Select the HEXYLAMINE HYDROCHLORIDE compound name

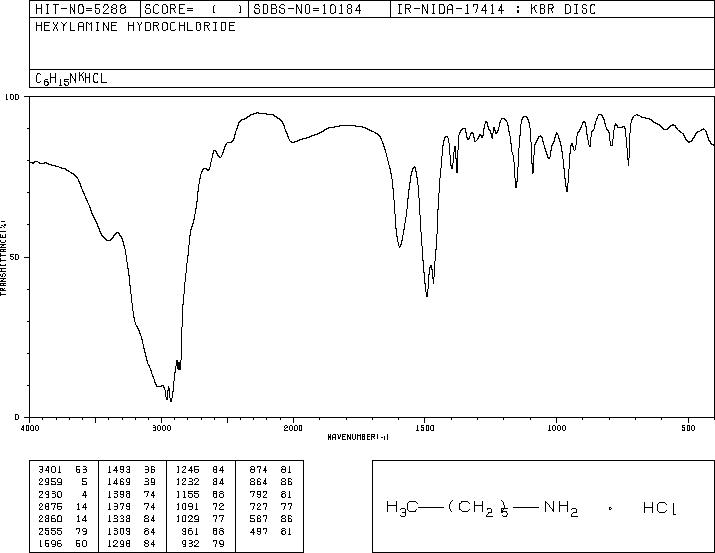point(135,26)
